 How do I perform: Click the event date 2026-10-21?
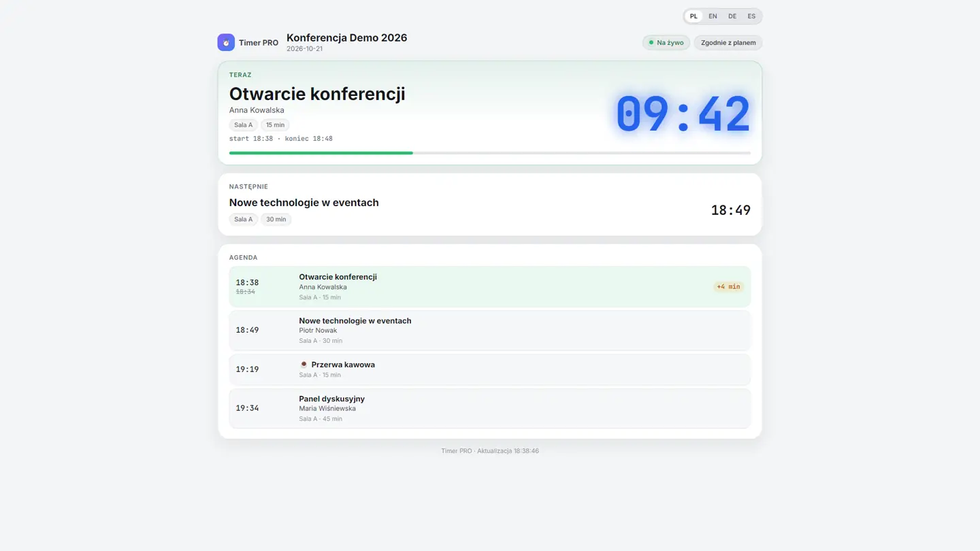coord(304,49)
